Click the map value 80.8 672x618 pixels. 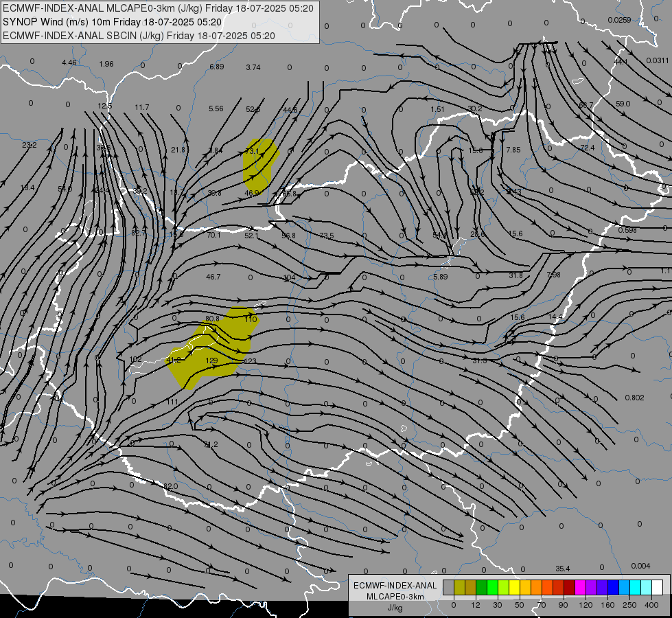[x=212, y=319]
